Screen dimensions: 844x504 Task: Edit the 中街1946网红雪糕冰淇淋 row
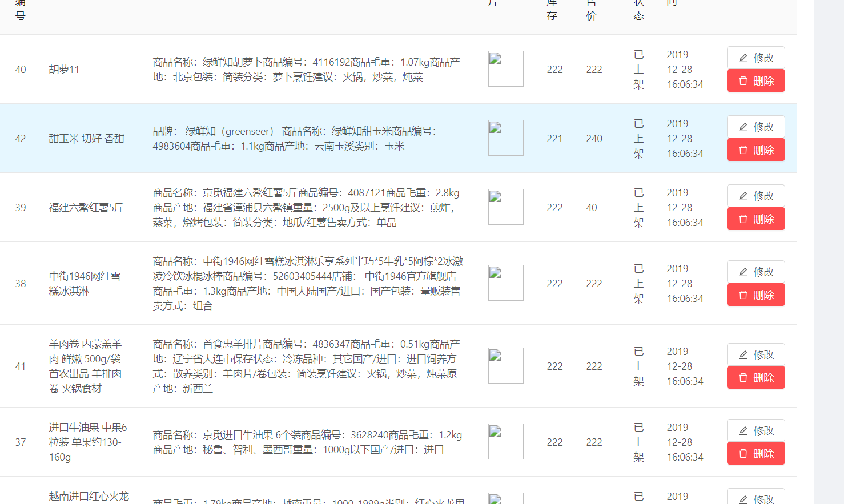click(755, 272)
